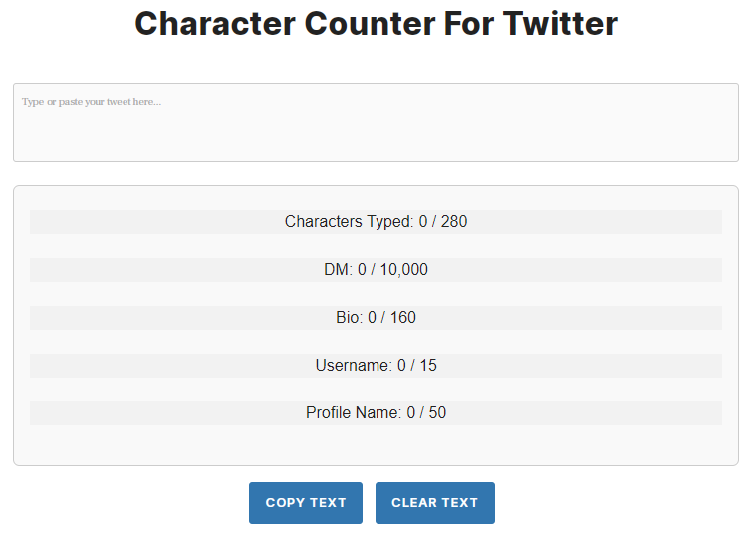Click the 50 Profile Name limit number
The image size is (756, 535).
pos(437,413)
